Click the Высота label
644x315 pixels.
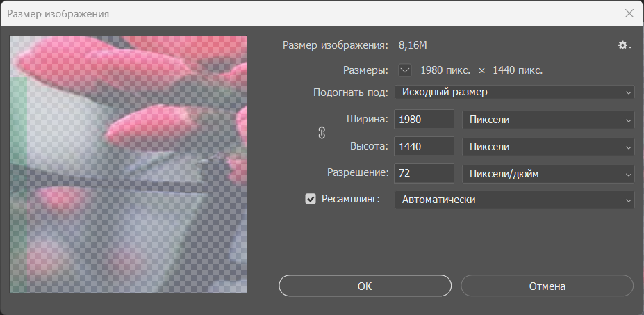click(368, 147)
